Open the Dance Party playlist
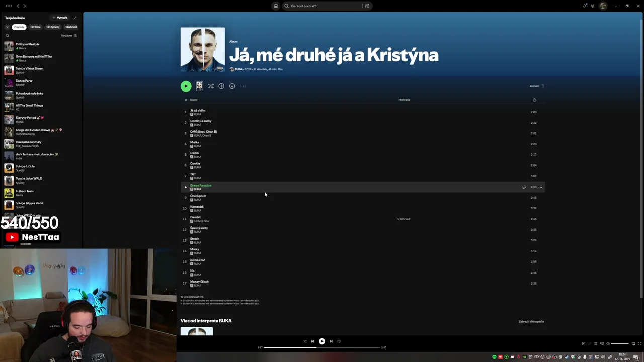644x362 pixels. pos(40,82)
